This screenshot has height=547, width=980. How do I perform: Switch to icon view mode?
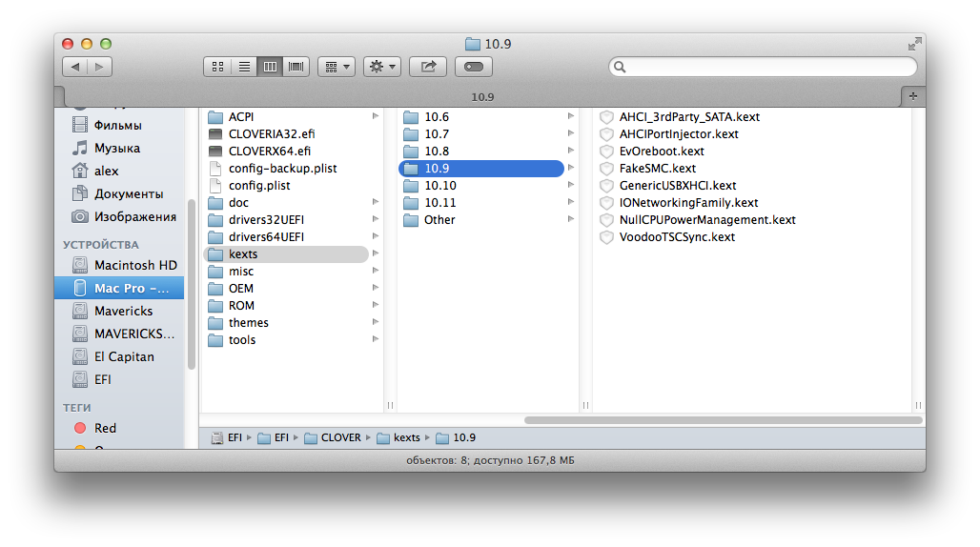pyautogui.click(x=217, y=67)
